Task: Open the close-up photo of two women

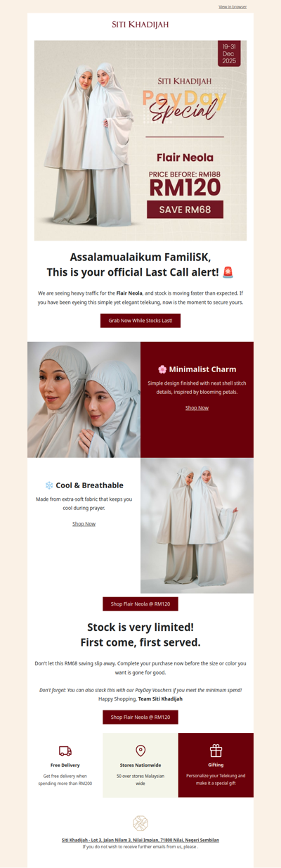Action: click(84, 400)
